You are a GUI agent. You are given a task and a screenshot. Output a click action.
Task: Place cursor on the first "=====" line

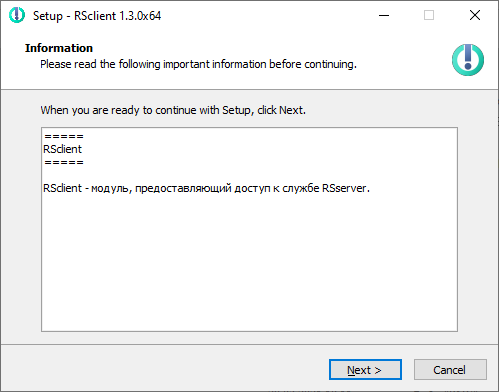pyautogui.click(x=64, y=136)
